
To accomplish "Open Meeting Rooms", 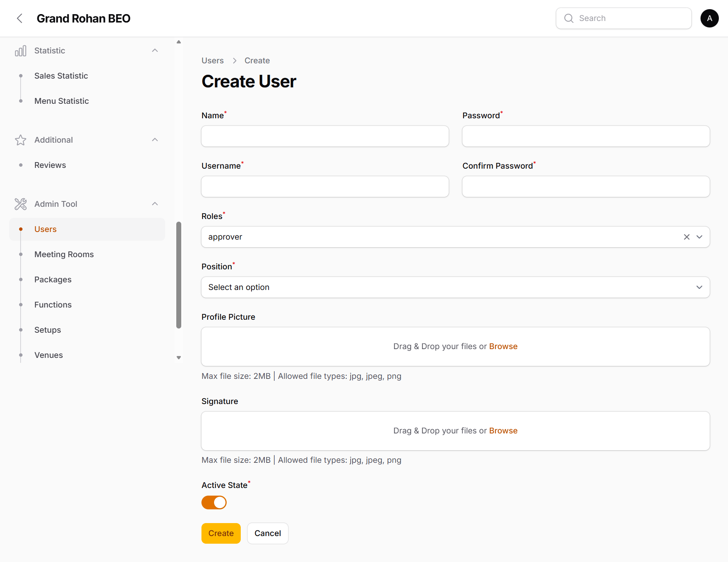I will [64, 254].
